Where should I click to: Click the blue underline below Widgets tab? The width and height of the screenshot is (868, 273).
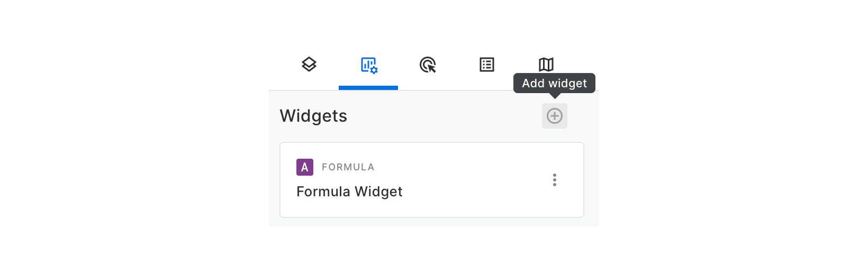pyautogui.click(x=368, y=88)
